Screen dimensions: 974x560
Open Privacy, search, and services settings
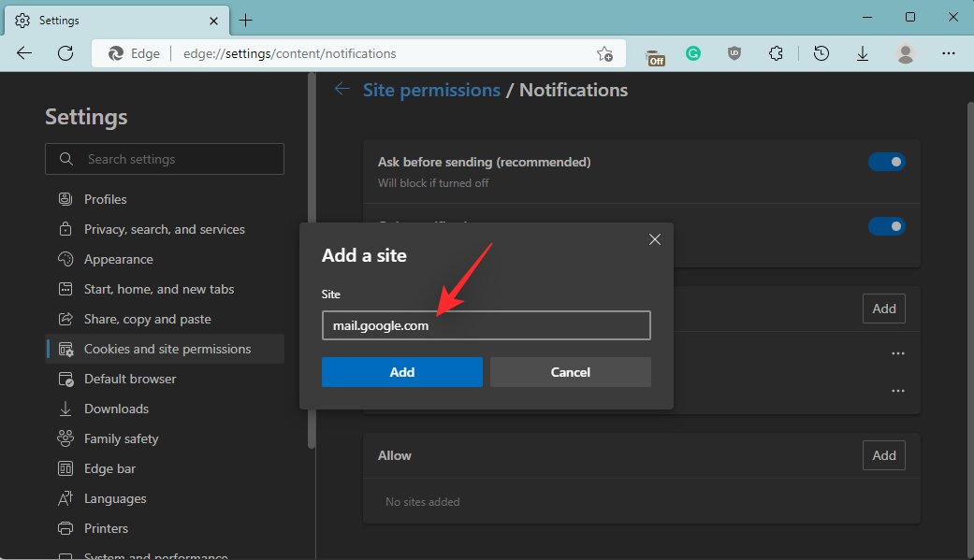(164, 229)
